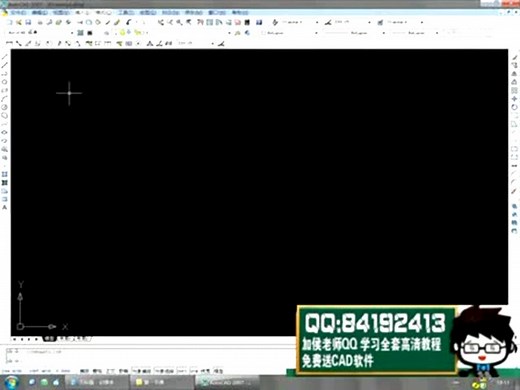Select the Polygon draw tool
The image size is (520, 390).
[x=5, y=82]
